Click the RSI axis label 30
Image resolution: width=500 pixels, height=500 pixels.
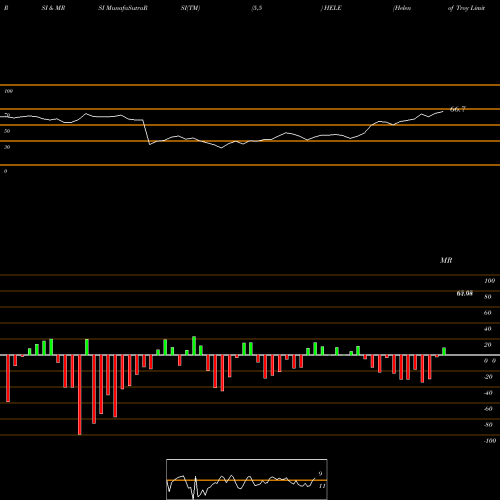tap(7, 147)
